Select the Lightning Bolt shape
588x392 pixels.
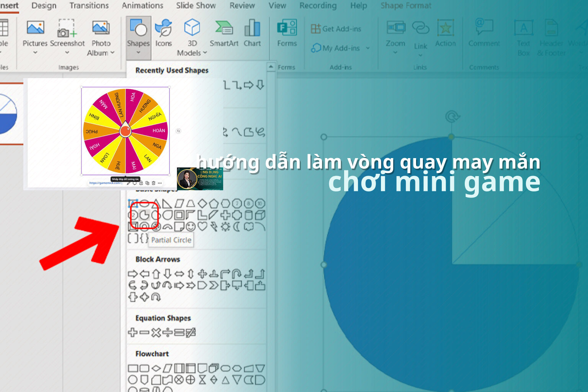[x=214, y=227]
